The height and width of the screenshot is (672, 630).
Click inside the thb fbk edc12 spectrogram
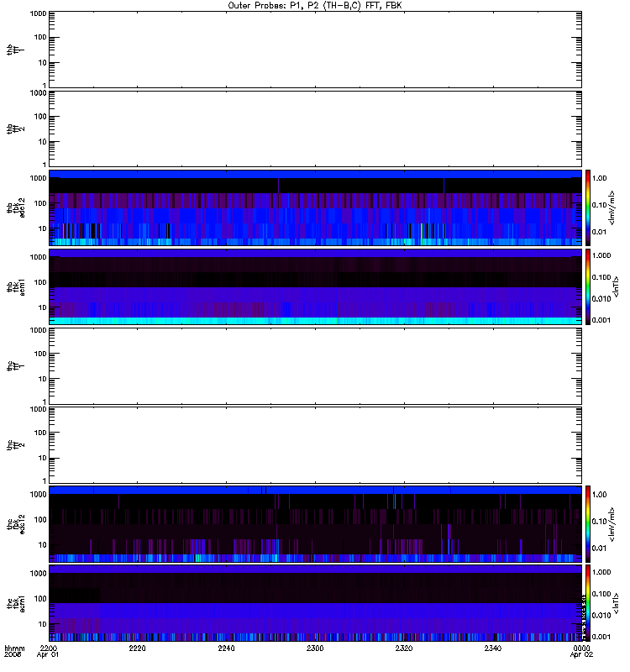(315, 207)
